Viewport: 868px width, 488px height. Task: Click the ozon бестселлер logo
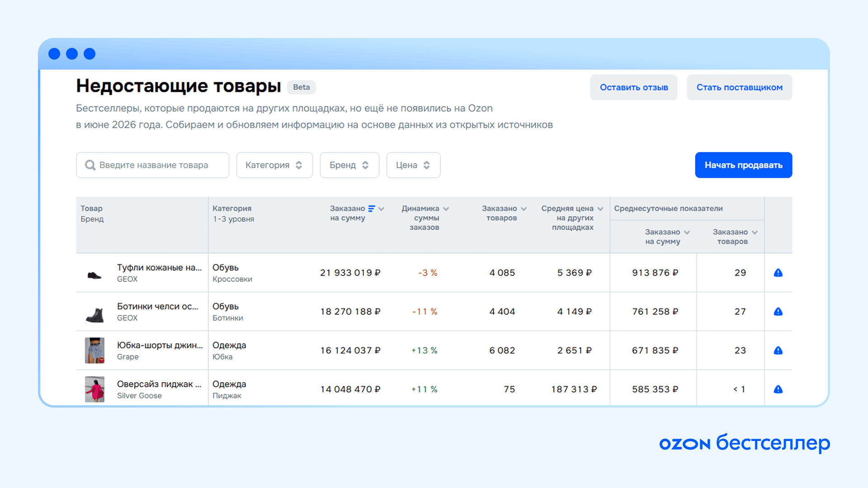tap(745, 443)
